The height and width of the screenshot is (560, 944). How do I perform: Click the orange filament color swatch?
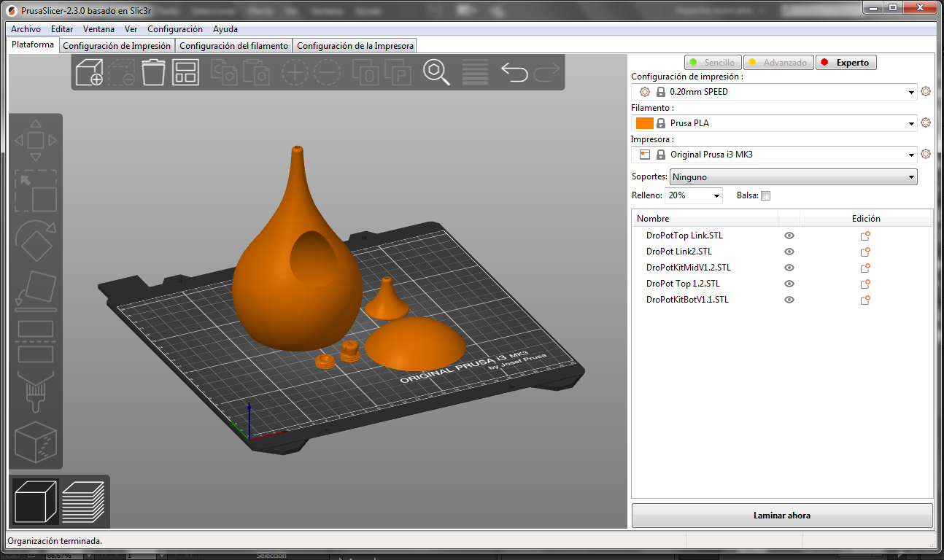coord(644,123)
